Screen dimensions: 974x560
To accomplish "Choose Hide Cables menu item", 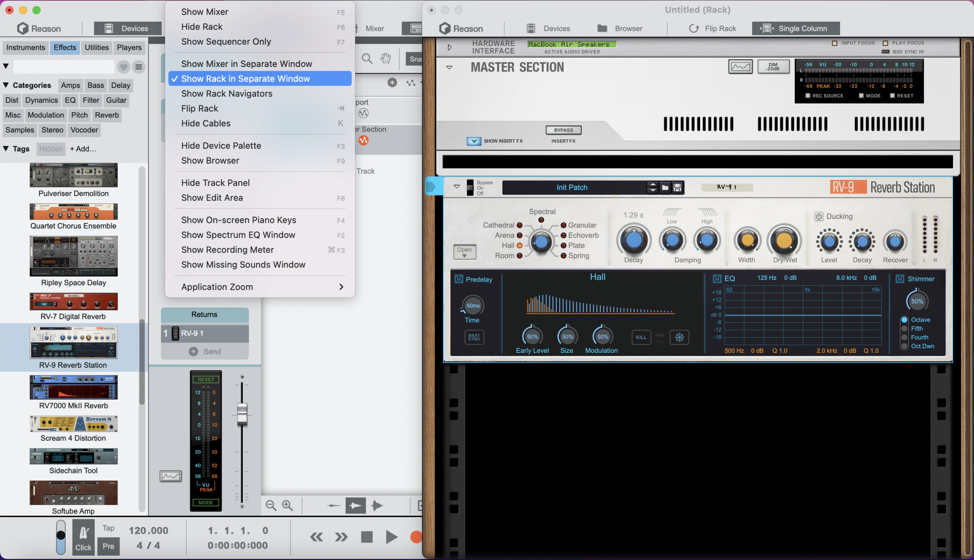I will [260, 123].
